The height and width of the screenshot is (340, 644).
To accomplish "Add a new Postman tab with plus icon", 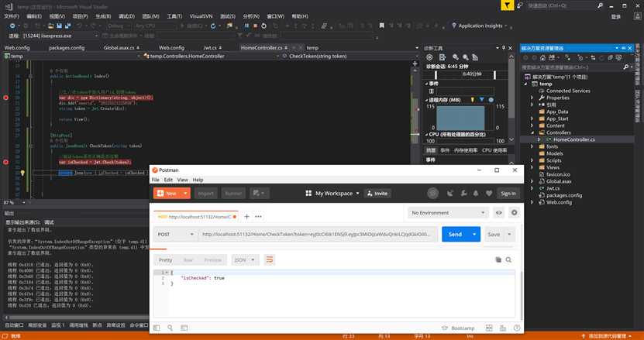I will [246, 216].
